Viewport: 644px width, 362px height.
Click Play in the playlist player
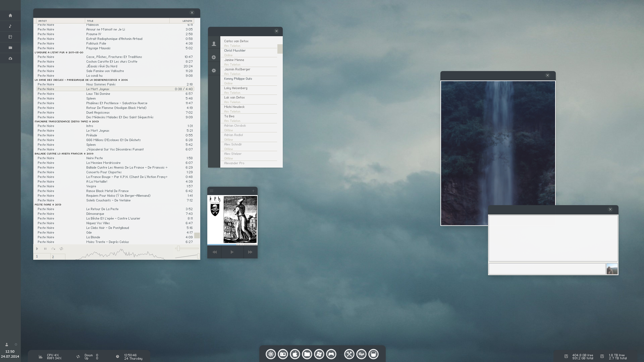[37, 249]
